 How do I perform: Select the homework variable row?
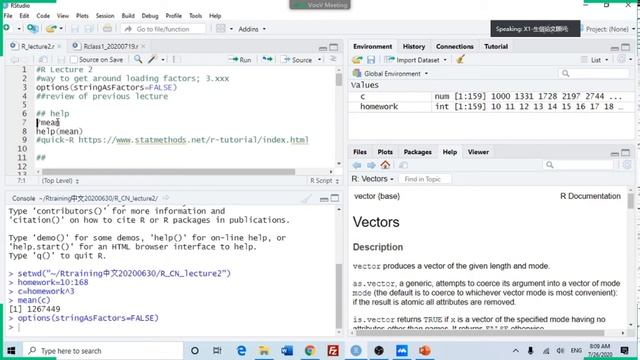click(491, 107)
